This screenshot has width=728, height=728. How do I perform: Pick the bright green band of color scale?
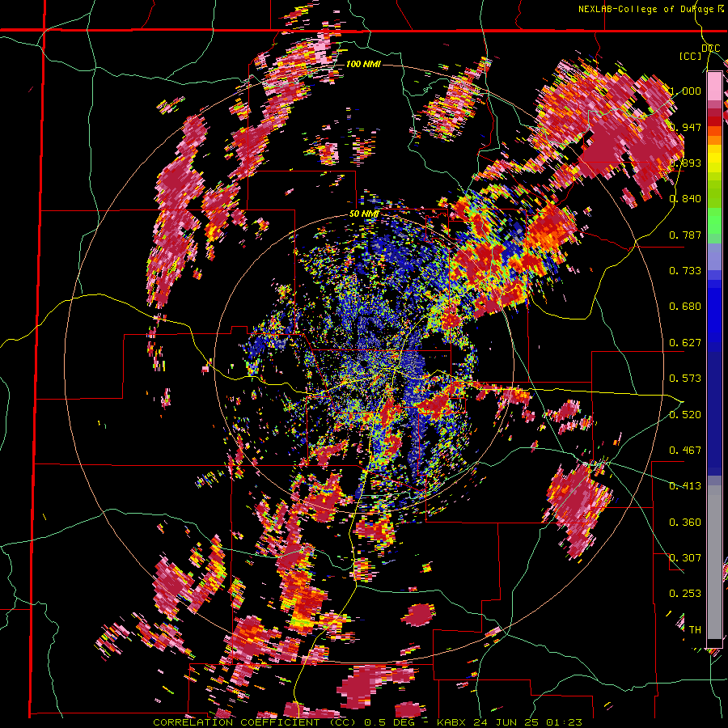tap(714, 221)
